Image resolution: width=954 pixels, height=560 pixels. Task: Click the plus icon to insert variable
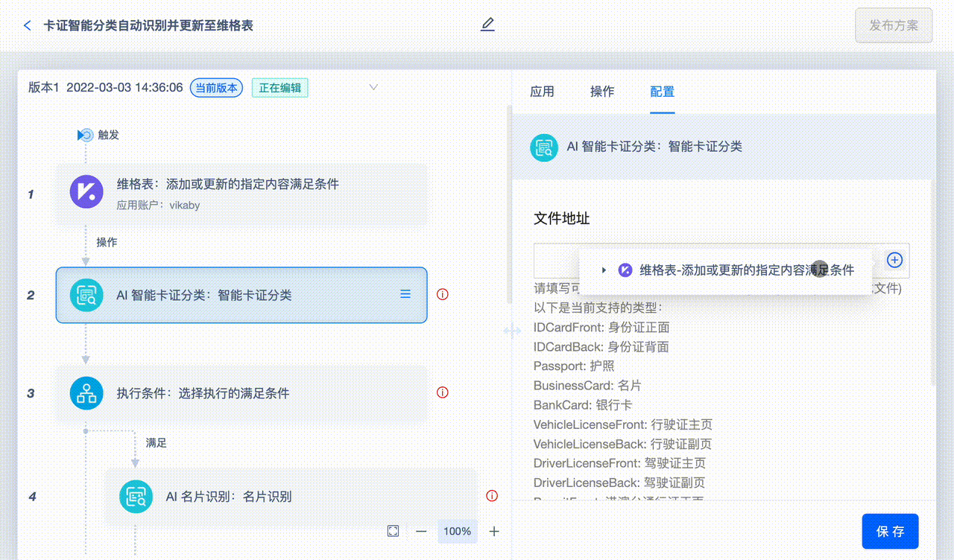tap(895, 260)
